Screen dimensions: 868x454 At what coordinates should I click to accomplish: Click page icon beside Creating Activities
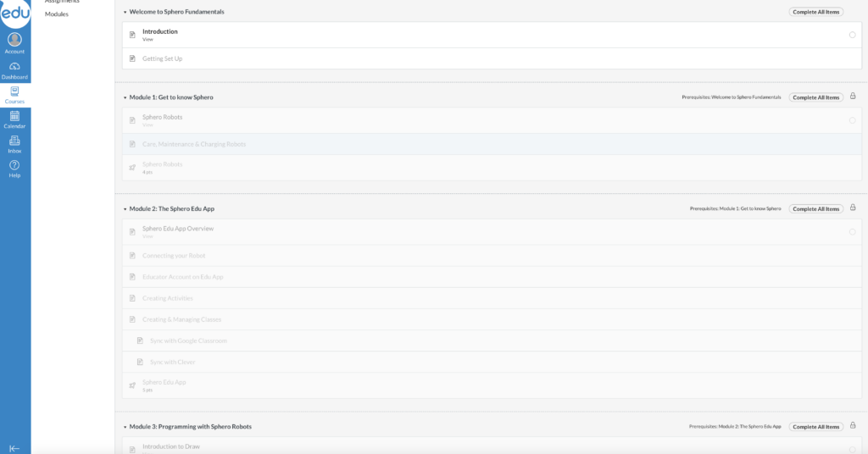pyautogui.click(x=132, y=298)
